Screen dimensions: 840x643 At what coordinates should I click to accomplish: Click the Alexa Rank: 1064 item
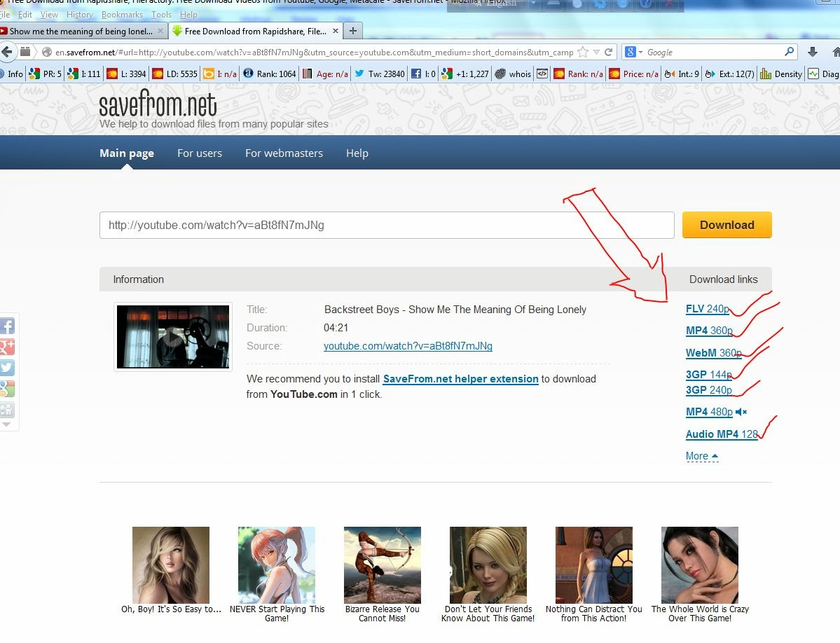[270, 74]
